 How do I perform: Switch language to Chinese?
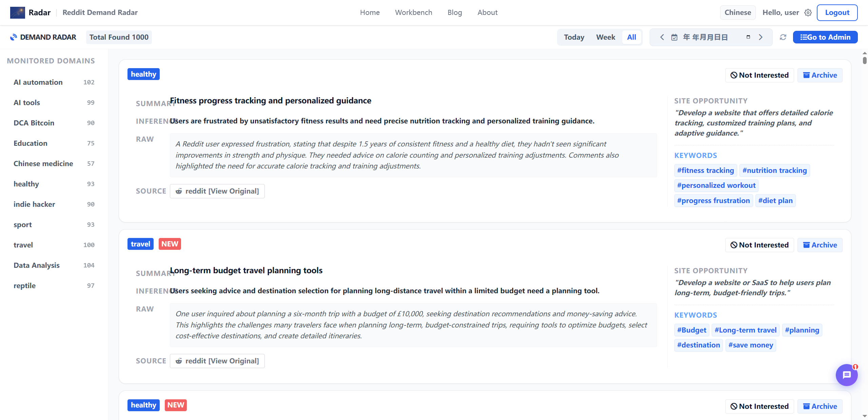[737, 13]
